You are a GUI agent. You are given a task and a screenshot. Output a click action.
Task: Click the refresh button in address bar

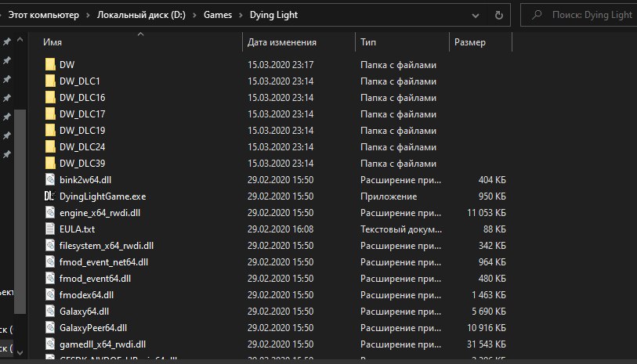[499, 16]
